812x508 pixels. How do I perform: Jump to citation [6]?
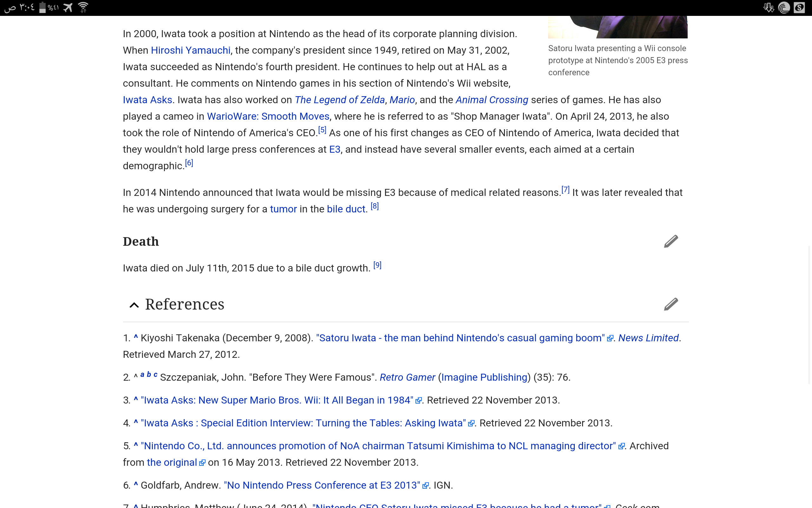(x=189, y=163)
